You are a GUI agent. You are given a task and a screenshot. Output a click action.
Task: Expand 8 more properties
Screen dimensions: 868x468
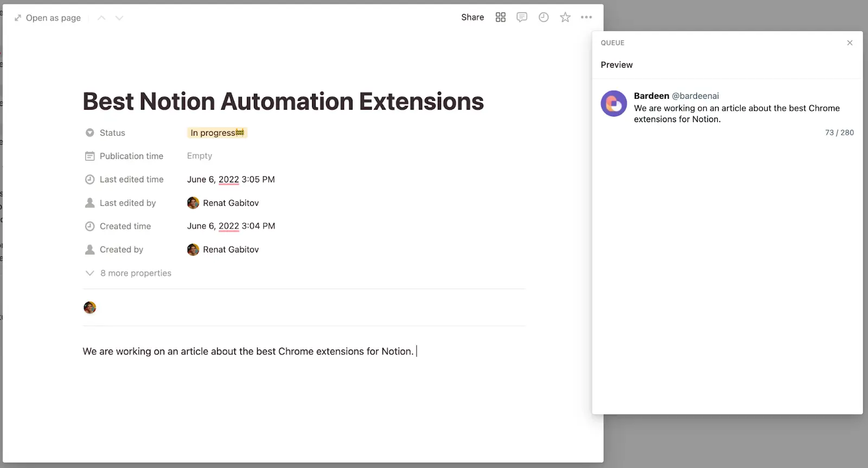(128, 273)
